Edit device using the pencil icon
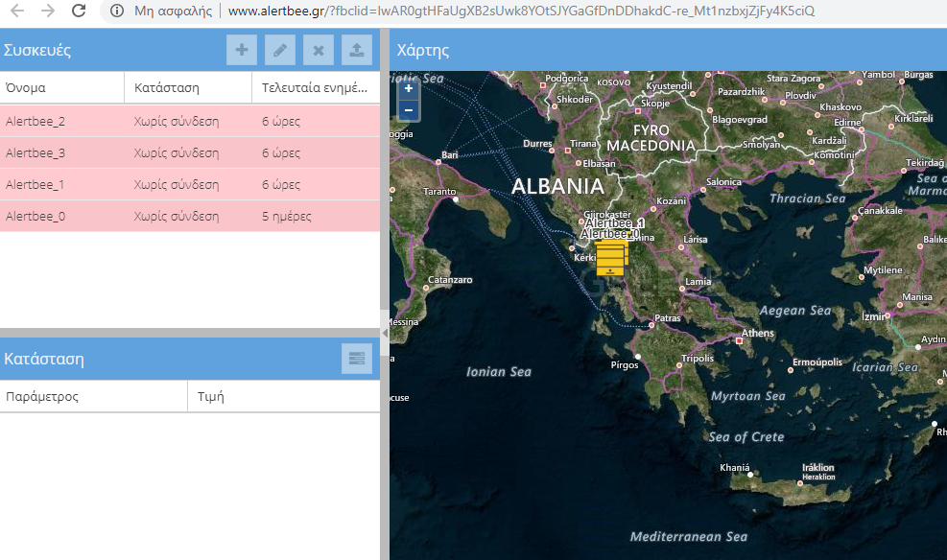The height and width of the screenshot is (560, 947). [280, 50]
